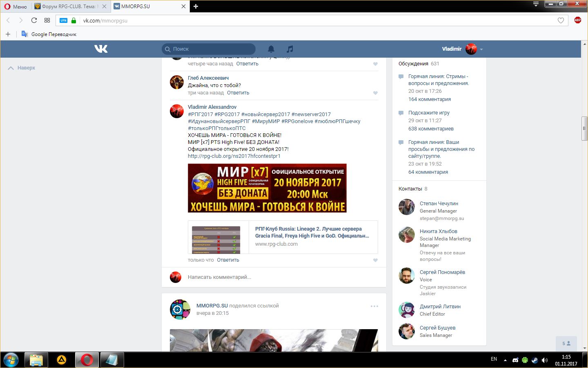Open the MMORPG.SU post options dots
Screen dimensions: 588x368
[x=374, y=306]
